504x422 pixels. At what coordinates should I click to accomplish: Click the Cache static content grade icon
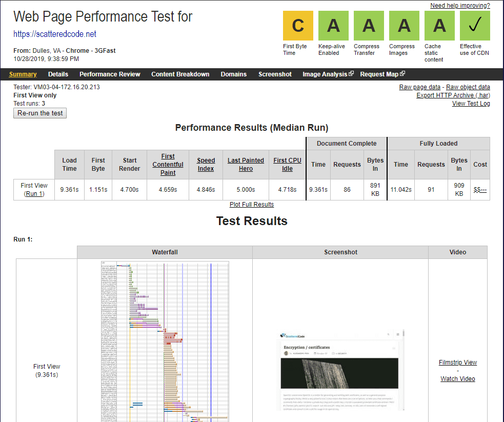click(439, 25)
